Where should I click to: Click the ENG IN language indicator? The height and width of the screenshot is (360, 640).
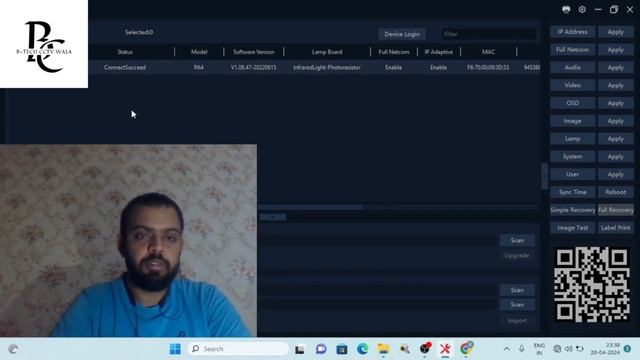pos(539,349)
